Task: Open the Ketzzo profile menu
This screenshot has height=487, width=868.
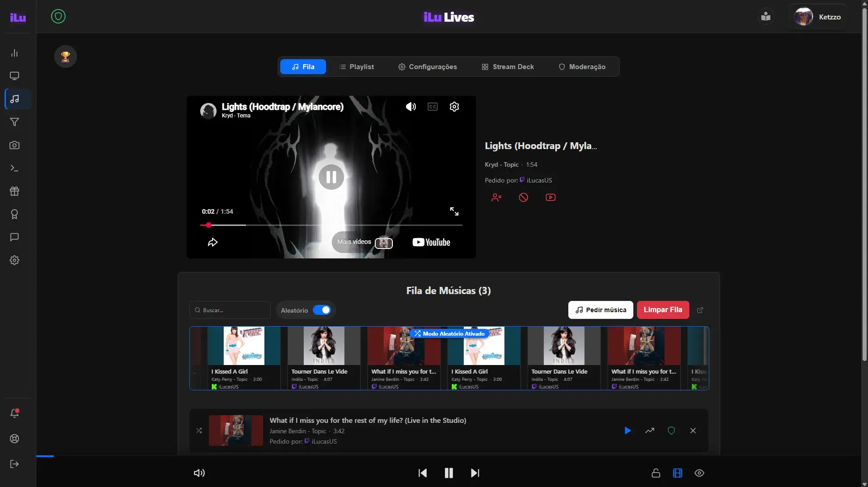Action: [818, 17]
